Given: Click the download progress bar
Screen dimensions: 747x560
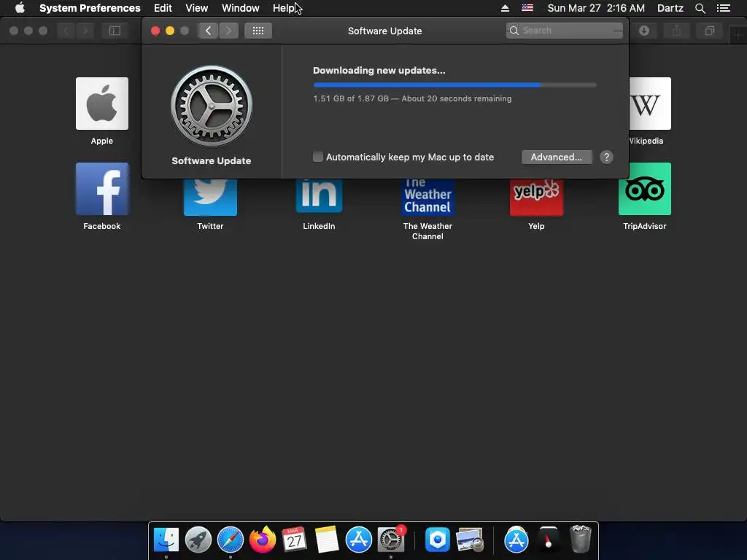Looking at the screenshot, I should click(x=454, y=85).
